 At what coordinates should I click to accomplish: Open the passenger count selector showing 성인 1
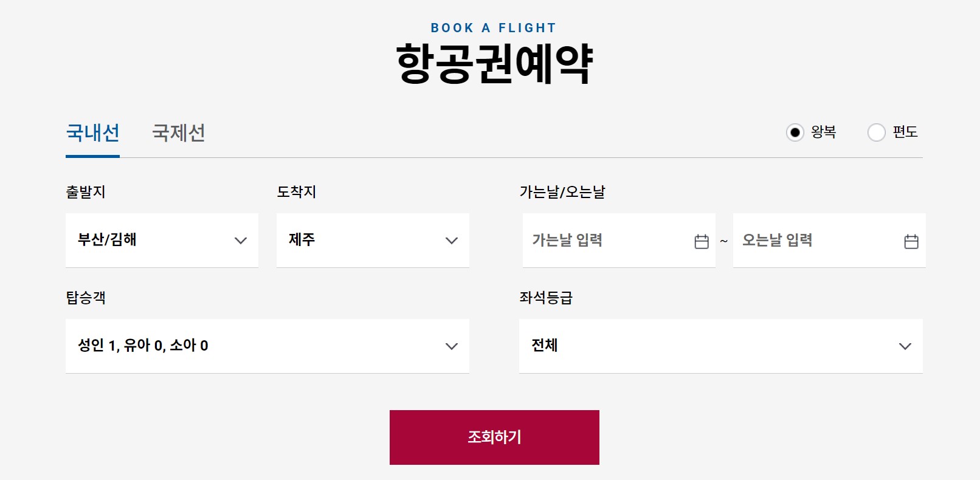(x=266, y=346)
